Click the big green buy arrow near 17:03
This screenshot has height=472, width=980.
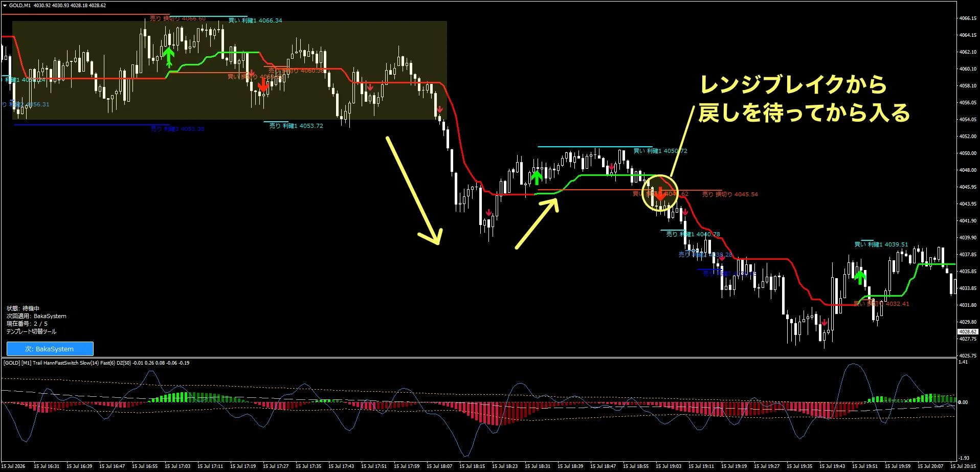coord(169,57)
